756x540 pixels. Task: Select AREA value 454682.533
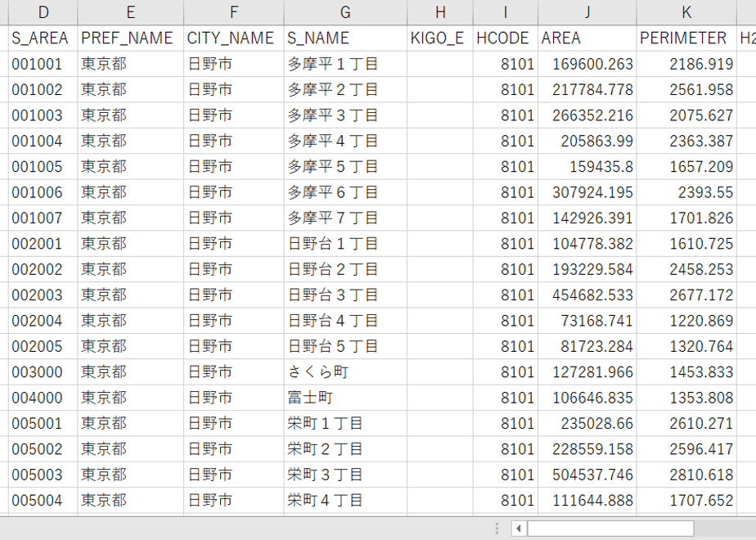[x=587, y=295]
